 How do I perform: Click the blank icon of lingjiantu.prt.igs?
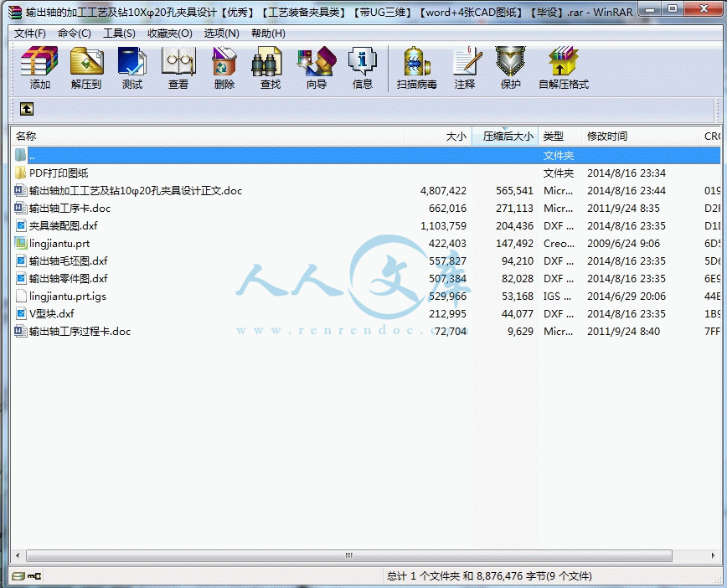point(20,296)
